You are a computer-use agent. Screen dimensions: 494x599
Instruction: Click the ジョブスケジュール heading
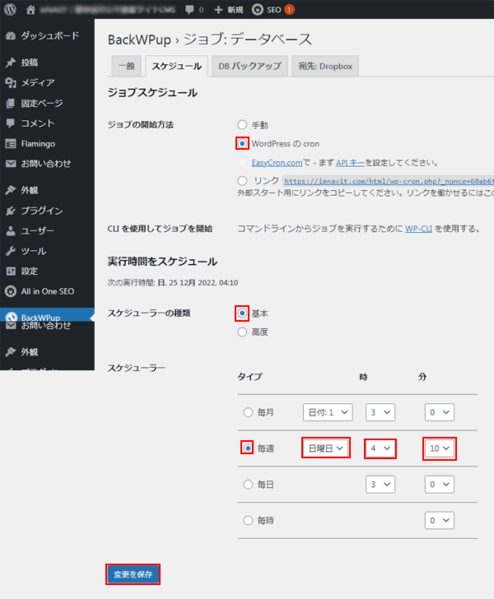[x=152, y=92]
